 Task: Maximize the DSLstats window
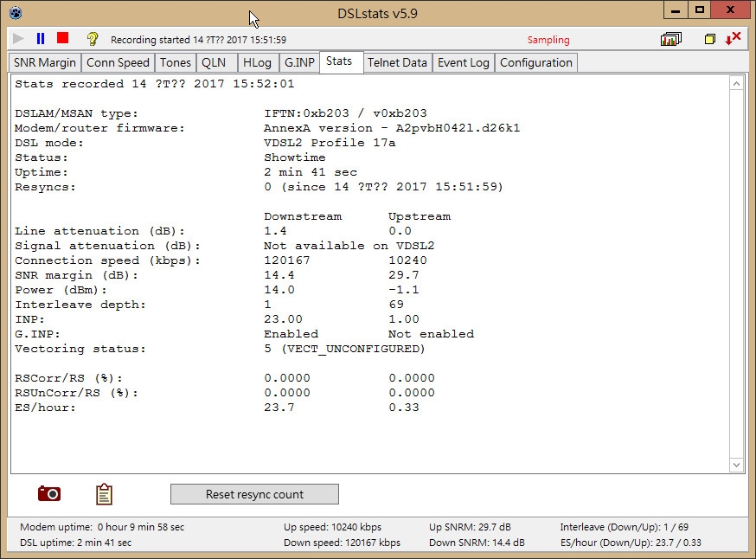coord(700,10)
